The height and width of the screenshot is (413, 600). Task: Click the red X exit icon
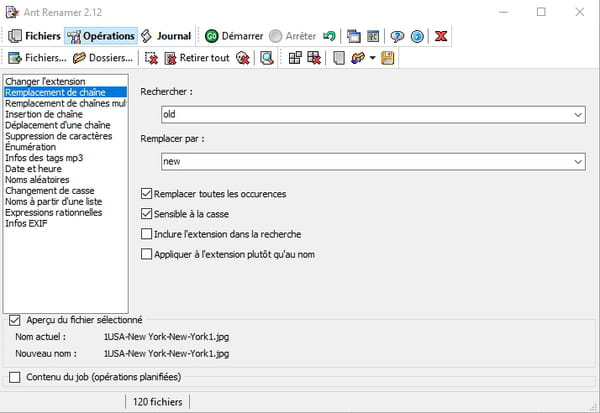point(441,36)
